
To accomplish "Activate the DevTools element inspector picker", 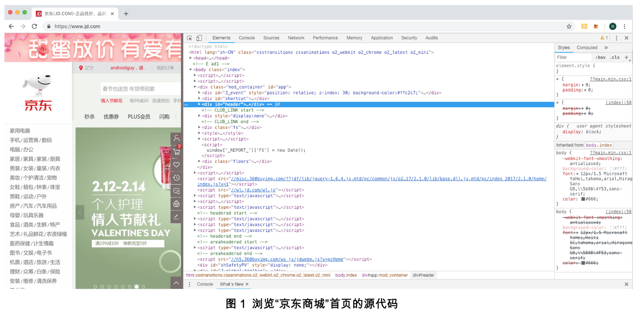I will pos(189,38).
